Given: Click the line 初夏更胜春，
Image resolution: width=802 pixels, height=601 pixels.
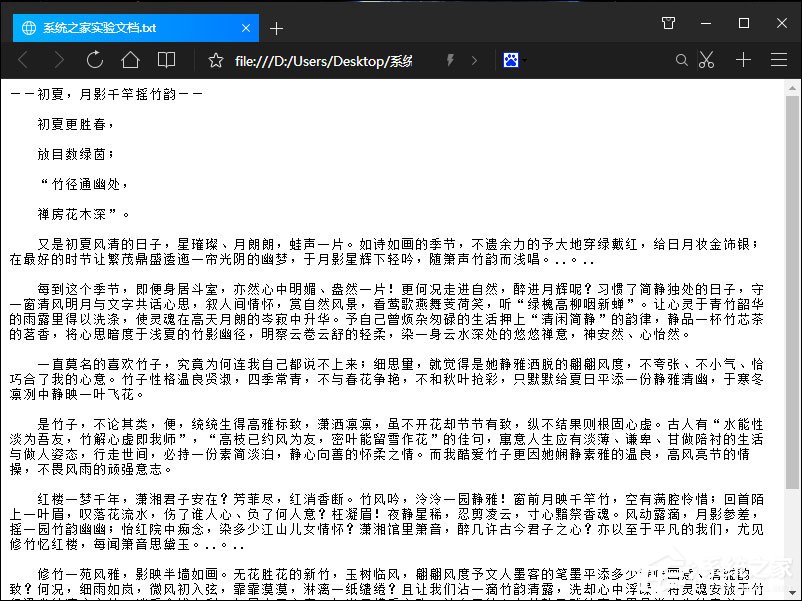Looking at the screenshot, I should tap(76, 124).
